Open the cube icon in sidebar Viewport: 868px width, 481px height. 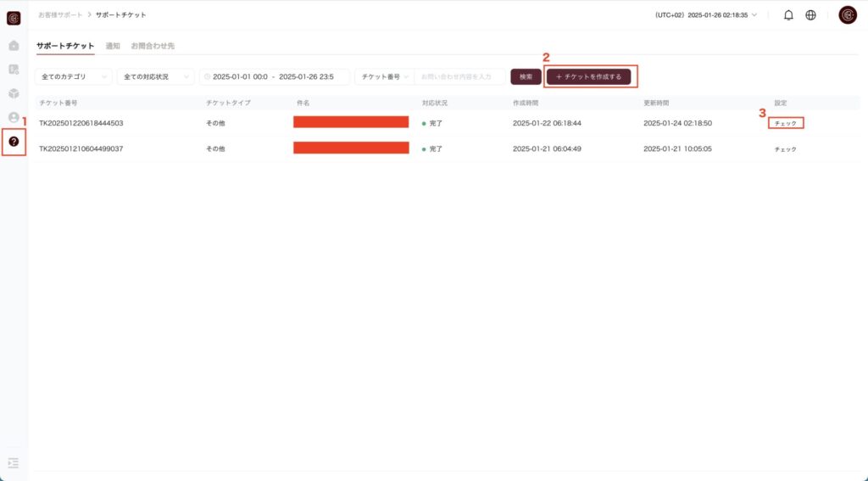coord(14,93)
